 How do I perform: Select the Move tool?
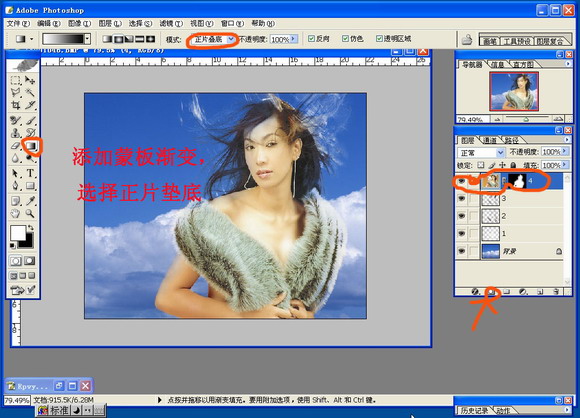coord(30,80)
